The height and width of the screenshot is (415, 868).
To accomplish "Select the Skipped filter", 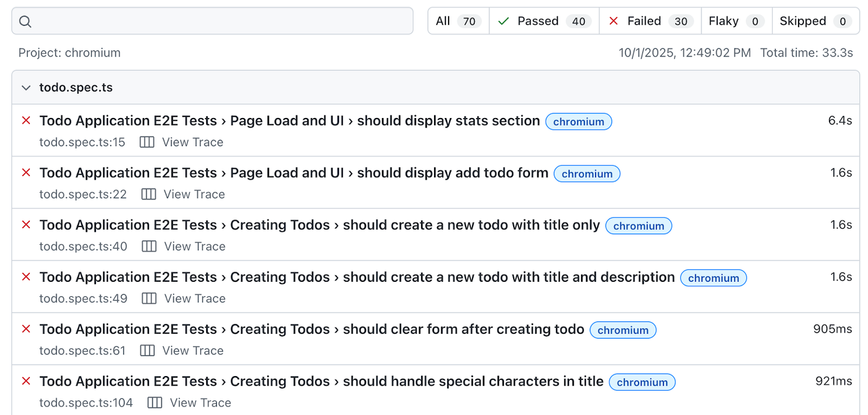I will pyautogui.click(x=816, y=21).
